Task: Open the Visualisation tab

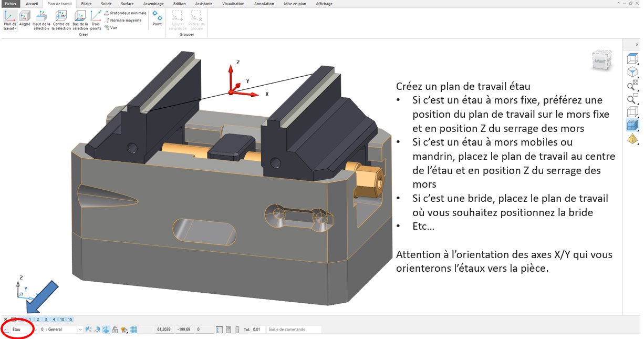Action: pos(233,4)
